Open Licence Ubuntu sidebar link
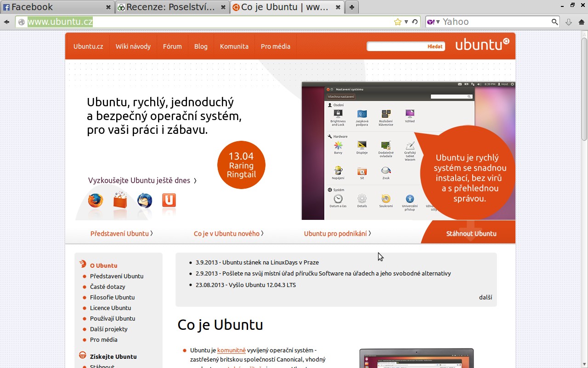Image resolution: width=588 pixels, height=368 pixels. pyautogui.click(x=111, y=308)
